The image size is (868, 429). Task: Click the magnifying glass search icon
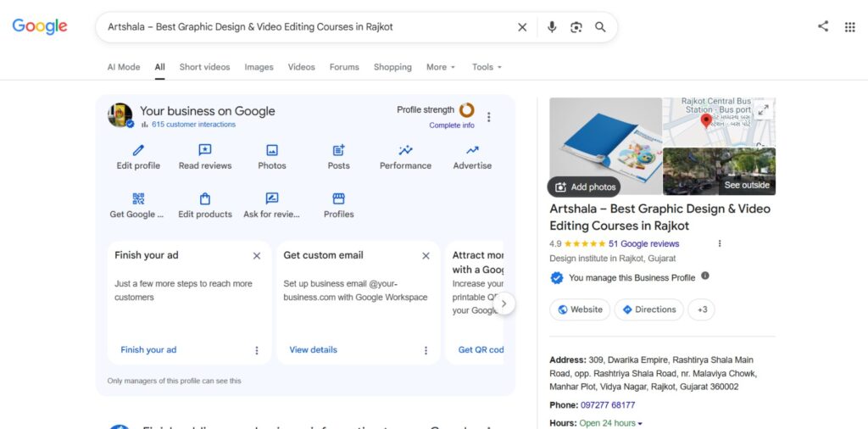(x=600, y=27)
